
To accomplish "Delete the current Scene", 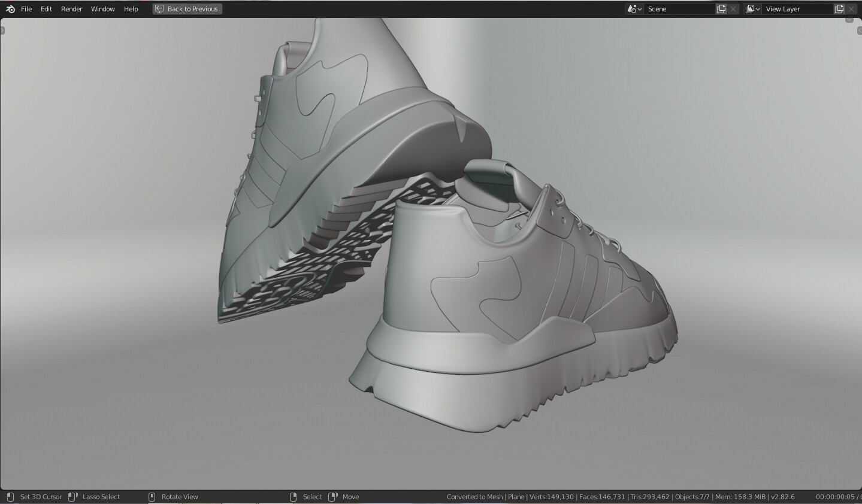I will click(733, 9).
